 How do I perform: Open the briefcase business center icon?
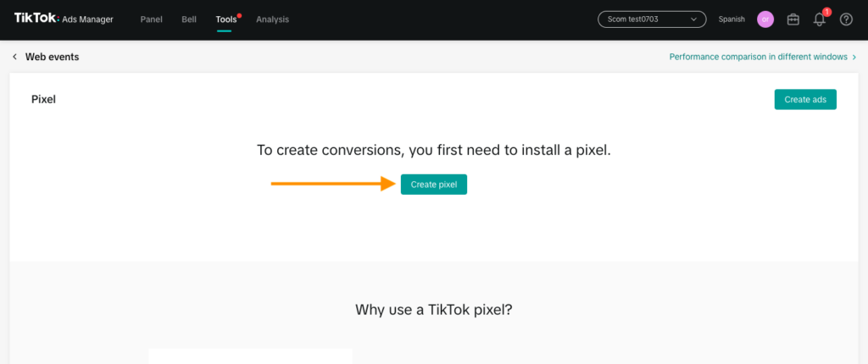[793, 19]
